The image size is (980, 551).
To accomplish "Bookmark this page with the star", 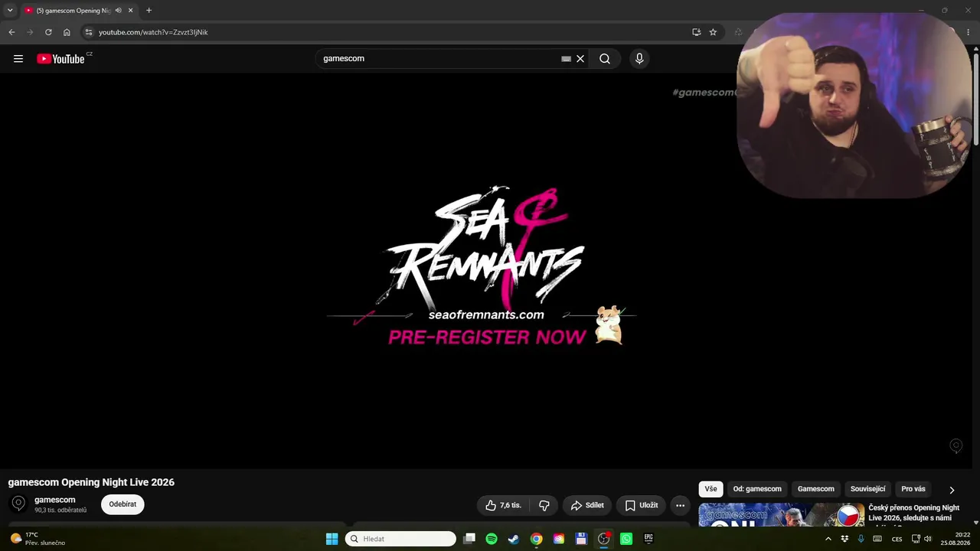I will tap(713, 32).
